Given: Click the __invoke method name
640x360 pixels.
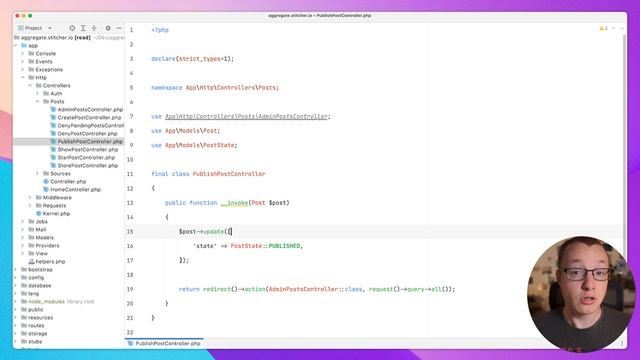Looking at the screenshot, I should tap(234, 203).
